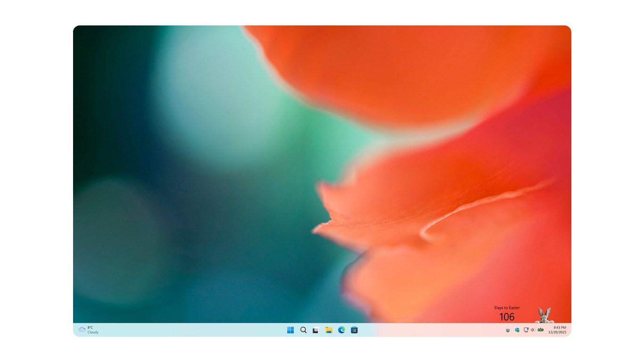The width and height of the screenshot is (644, 362).
Task: Launch File Explorer from the taskbar
Action: [x=328, y=330]
